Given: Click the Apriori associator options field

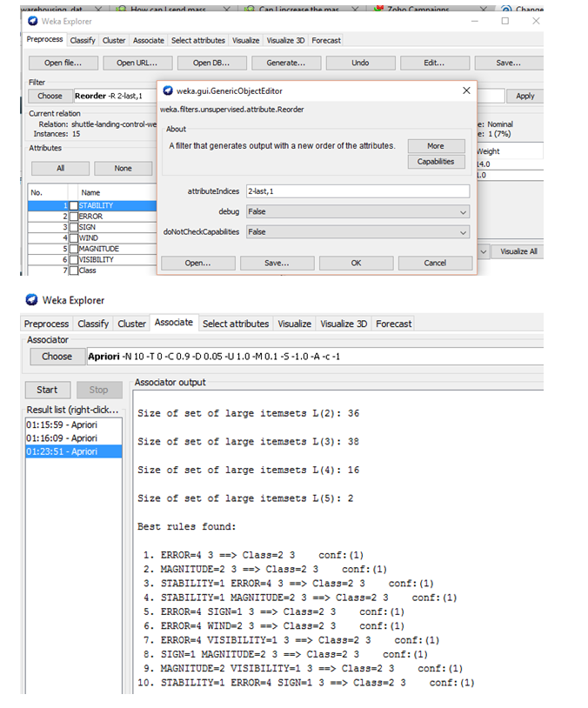Looking at the screenshot, I should point(315,357).
